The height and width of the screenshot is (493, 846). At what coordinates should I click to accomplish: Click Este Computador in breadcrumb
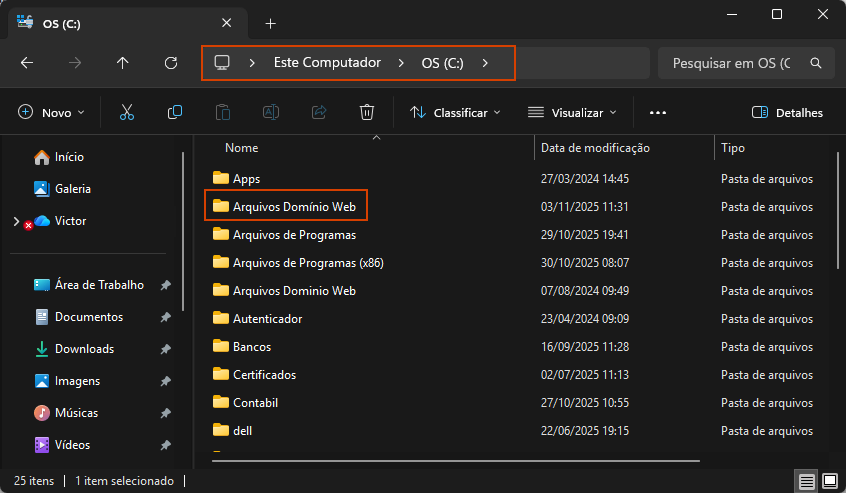327,62
